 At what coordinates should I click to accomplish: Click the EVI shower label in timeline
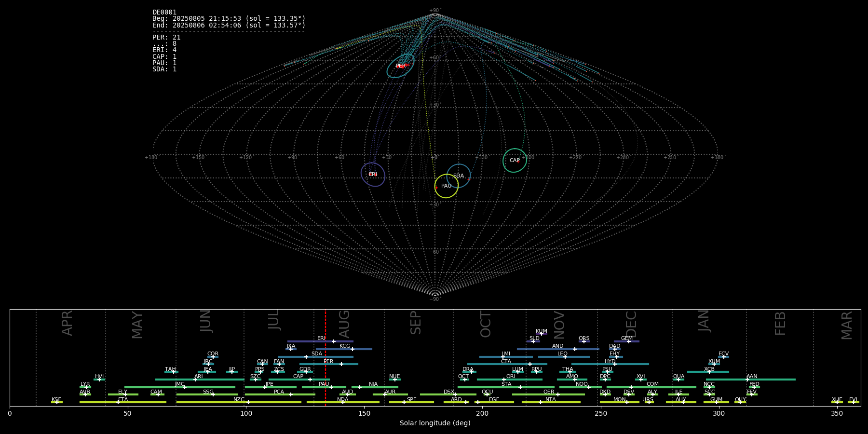[853, 400]
